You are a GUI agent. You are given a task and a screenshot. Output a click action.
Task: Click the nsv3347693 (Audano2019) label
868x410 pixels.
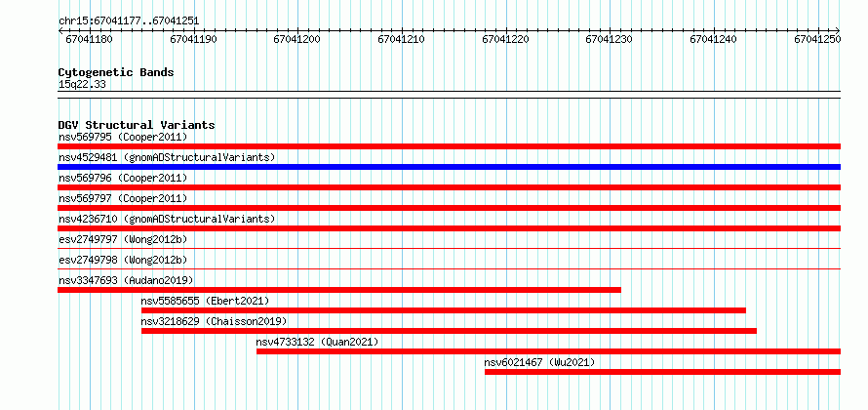[126, 280]
